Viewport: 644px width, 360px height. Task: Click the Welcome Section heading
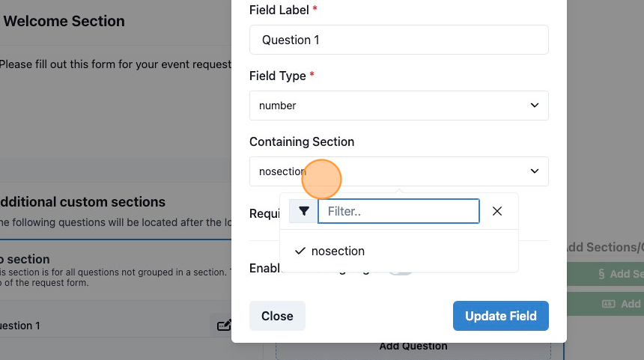64,21
